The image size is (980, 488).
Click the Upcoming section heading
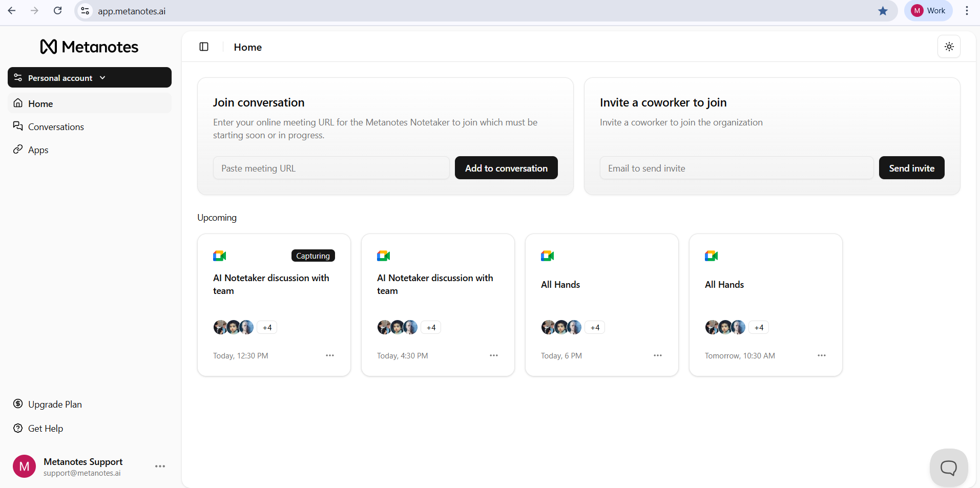click(217, 218)
